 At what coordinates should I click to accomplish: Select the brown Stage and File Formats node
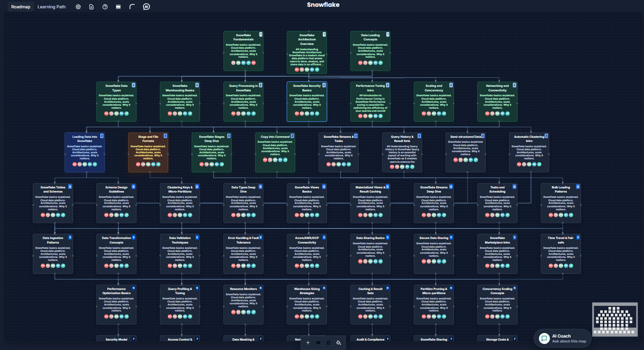click(148, 153)
